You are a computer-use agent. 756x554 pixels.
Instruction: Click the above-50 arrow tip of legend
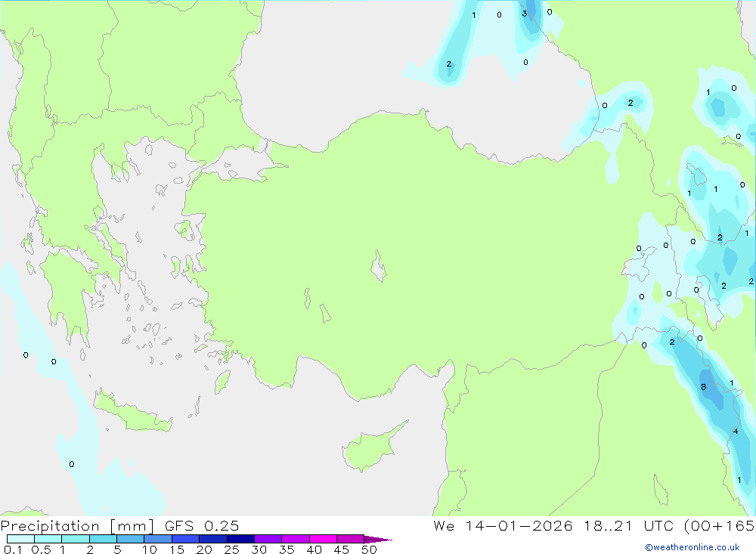(378, 540)
